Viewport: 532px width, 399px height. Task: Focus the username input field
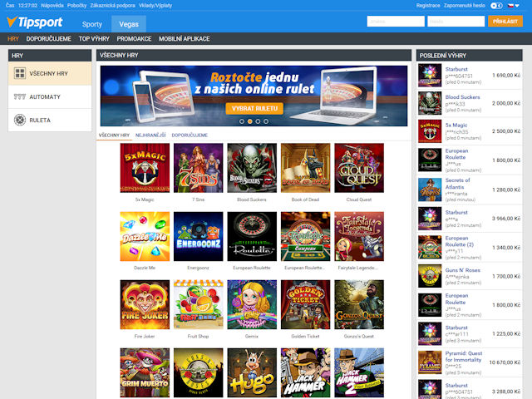[396, 22]
